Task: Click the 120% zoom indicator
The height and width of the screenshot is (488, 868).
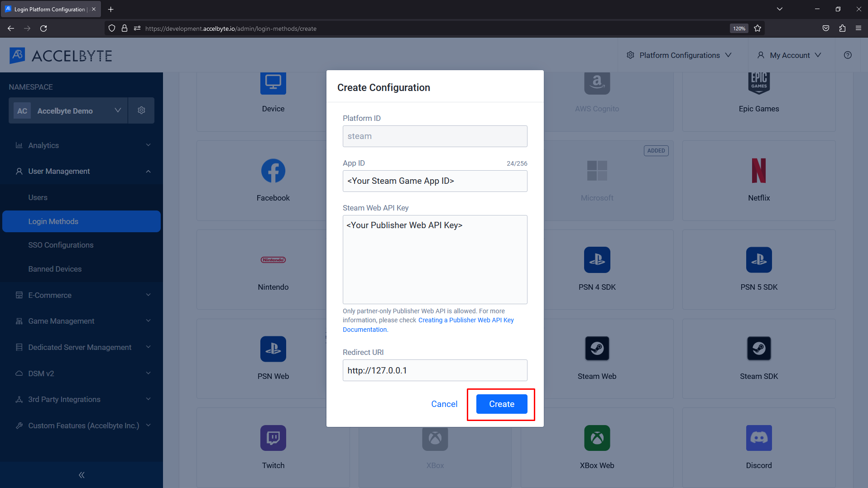Action: click(739, 29)
